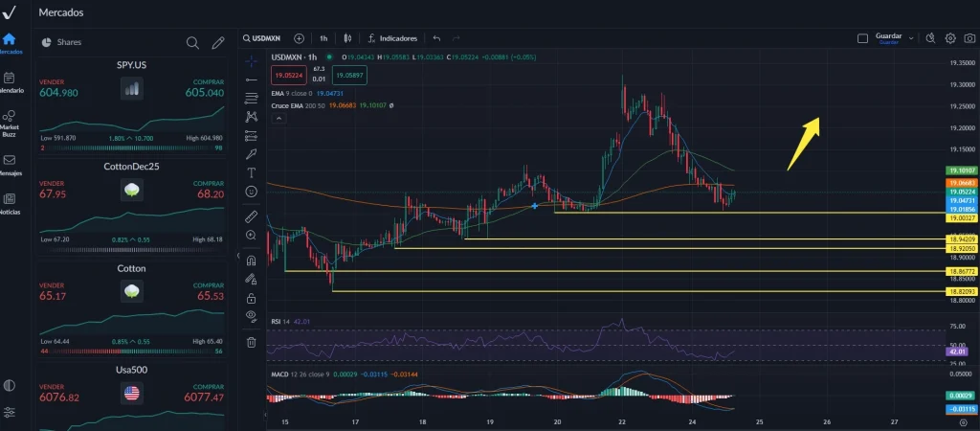Screen dimensions: 980x431
Task: Edit the watchlist with pencil icon
Action: tap(217, 42)
